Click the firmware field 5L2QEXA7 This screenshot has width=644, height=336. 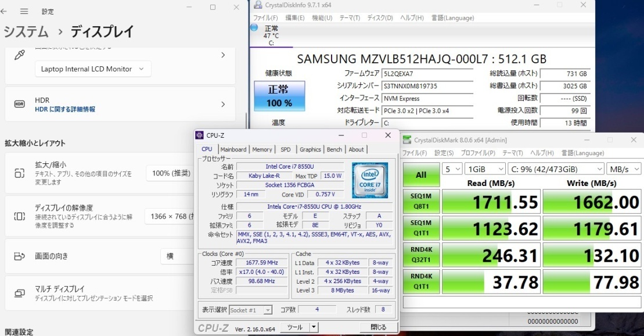427,74
